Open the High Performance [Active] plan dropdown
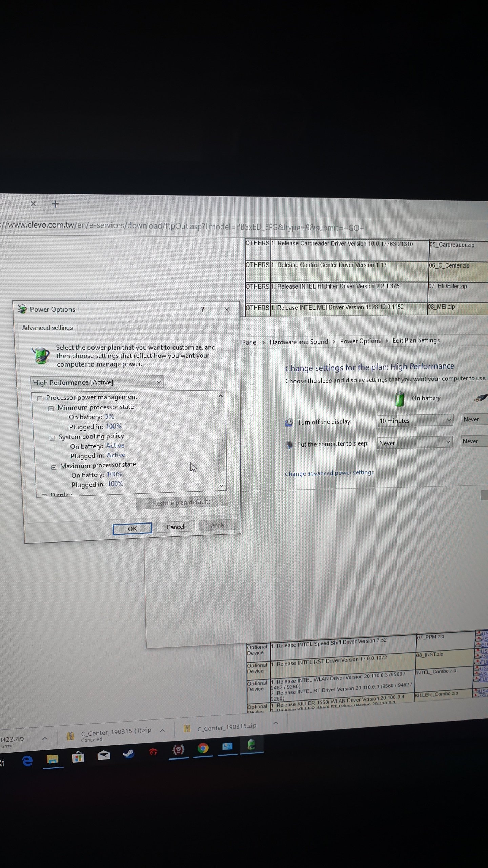 click(97, 382)
